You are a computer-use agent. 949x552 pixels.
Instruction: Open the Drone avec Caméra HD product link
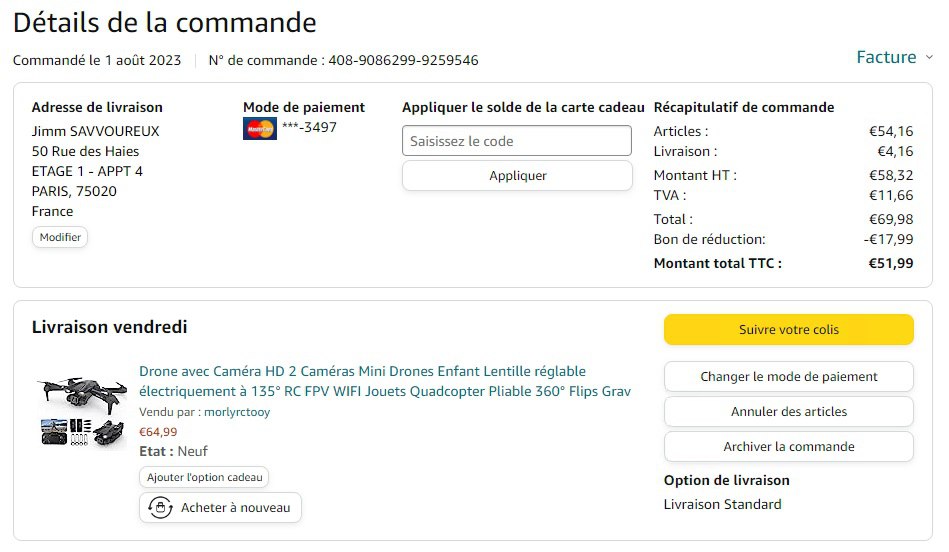[385, 381]
